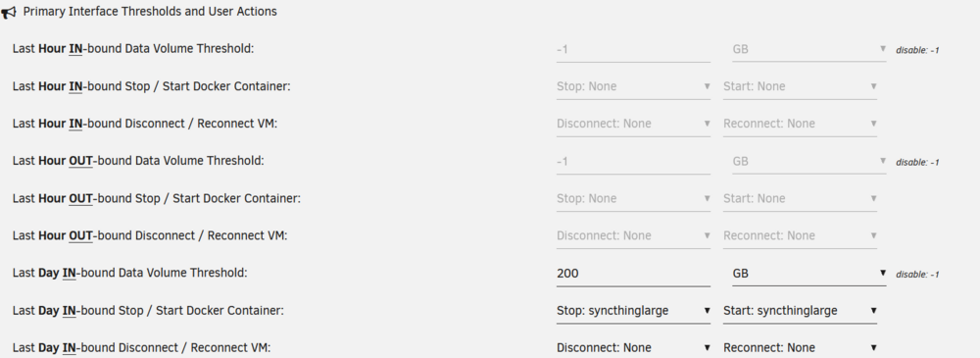This screenshot has height=358, width=980.
Task: Click the megaphone icon beside section title
Action: 10,12
